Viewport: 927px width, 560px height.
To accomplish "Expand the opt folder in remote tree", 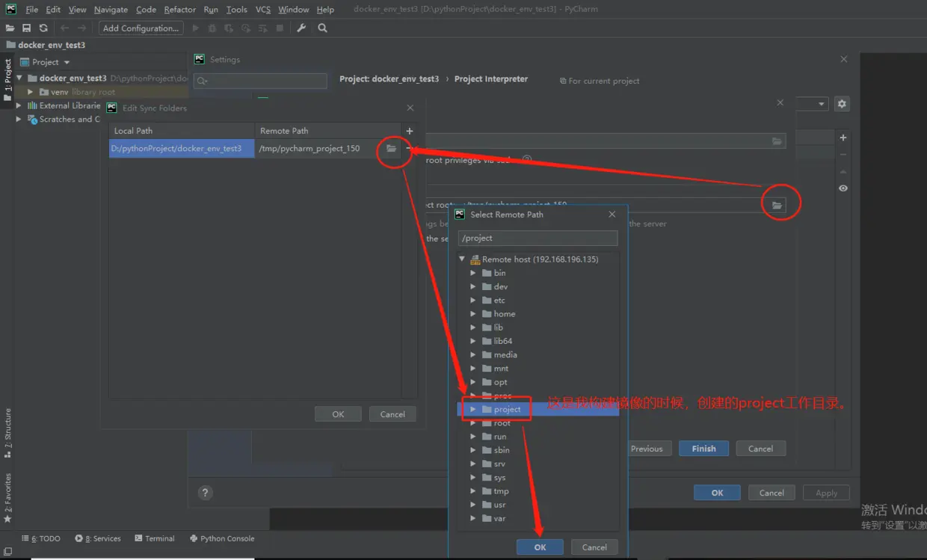I will 473,382.
